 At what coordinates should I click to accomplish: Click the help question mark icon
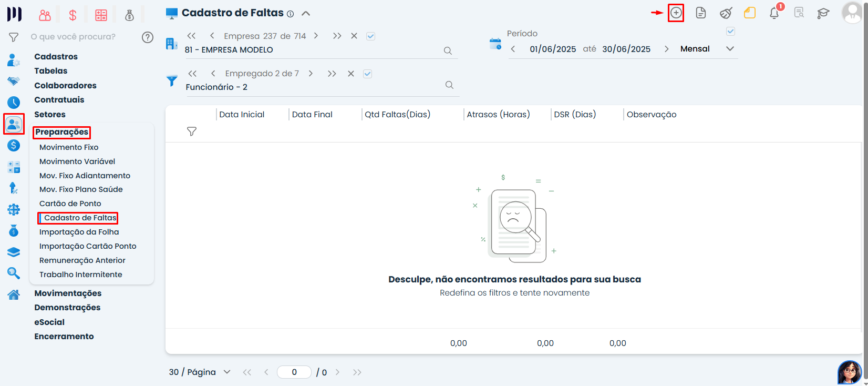(x=148, y=37)
